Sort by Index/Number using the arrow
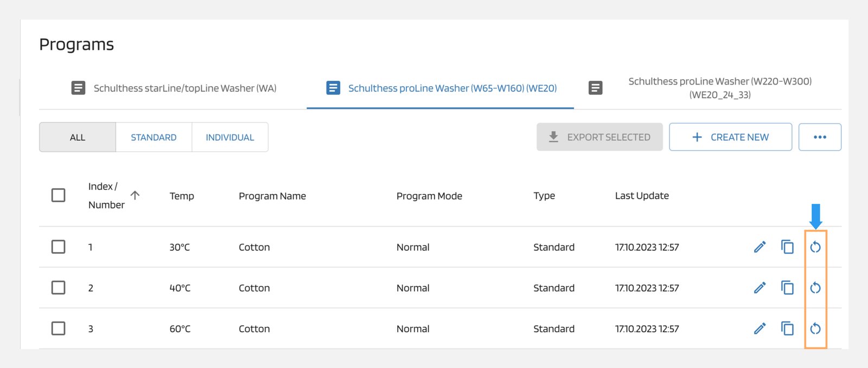 click(x=135, y=195)
